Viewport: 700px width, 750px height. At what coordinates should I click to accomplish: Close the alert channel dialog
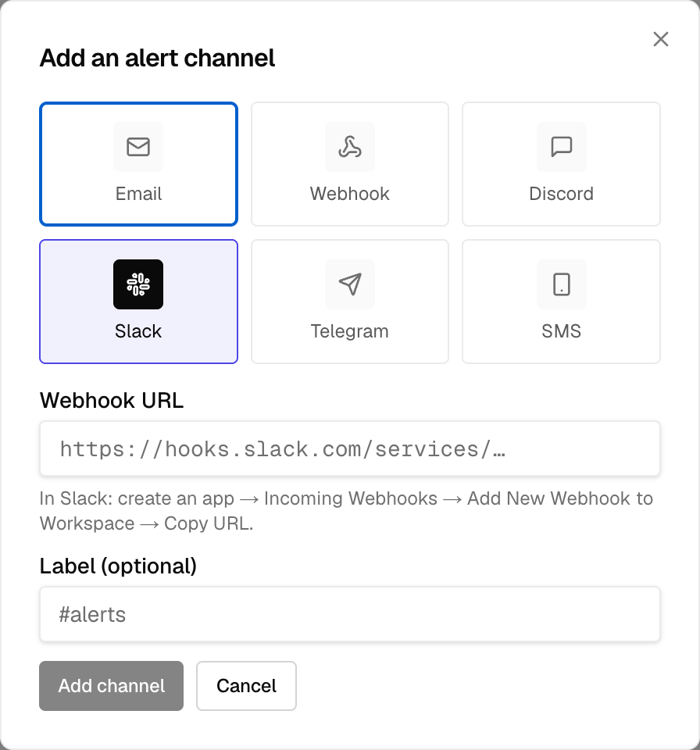pyautogui.click(x=661, y=39)
